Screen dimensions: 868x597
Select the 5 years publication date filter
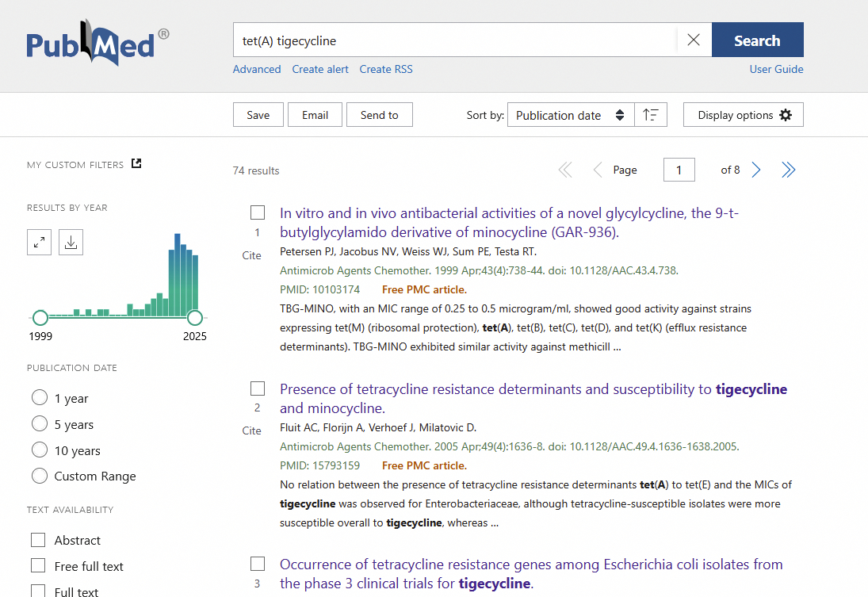(40, 424)
